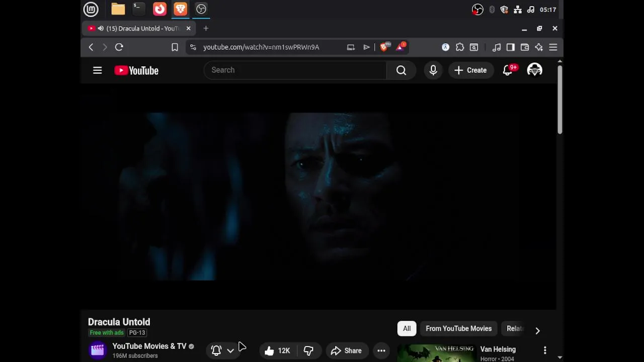Image resolution: width=644 pixels, height=362 pixels.
Task: Open the security shield tray icon
Action: point(504,10)
